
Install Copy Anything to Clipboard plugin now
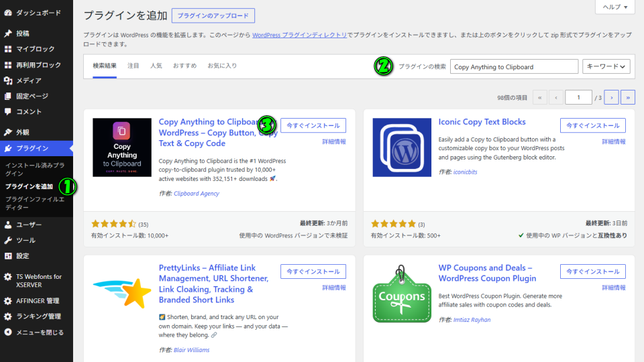(313, 125)
